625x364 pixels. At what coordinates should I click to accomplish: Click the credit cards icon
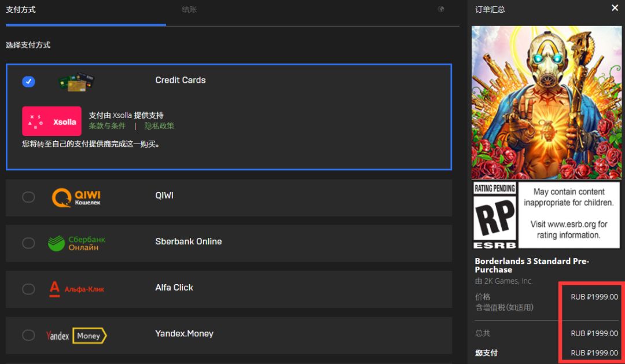pyautogui.click(x=76, y=82)
